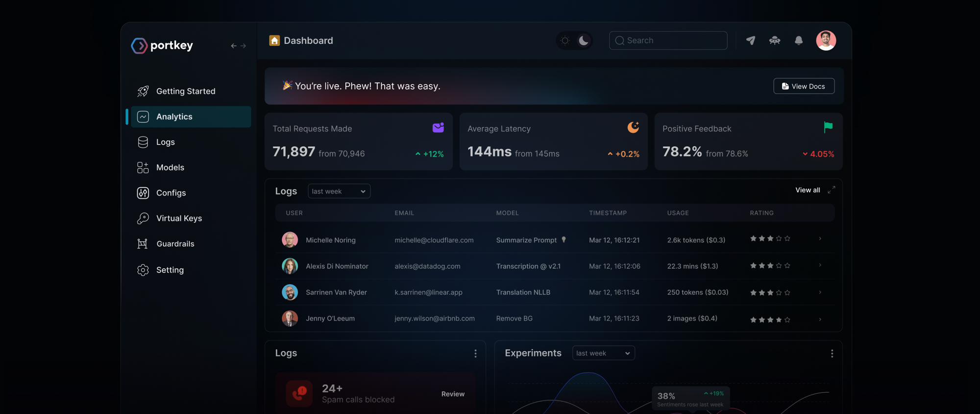Click the forward arrow in sidebar header
This screenshot has height=414, width=980.
coord(243,46)
